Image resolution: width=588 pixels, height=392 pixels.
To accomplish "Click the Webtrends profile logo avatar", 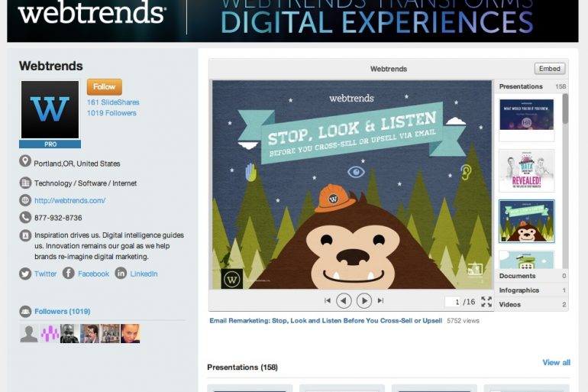I will (50, 110).
